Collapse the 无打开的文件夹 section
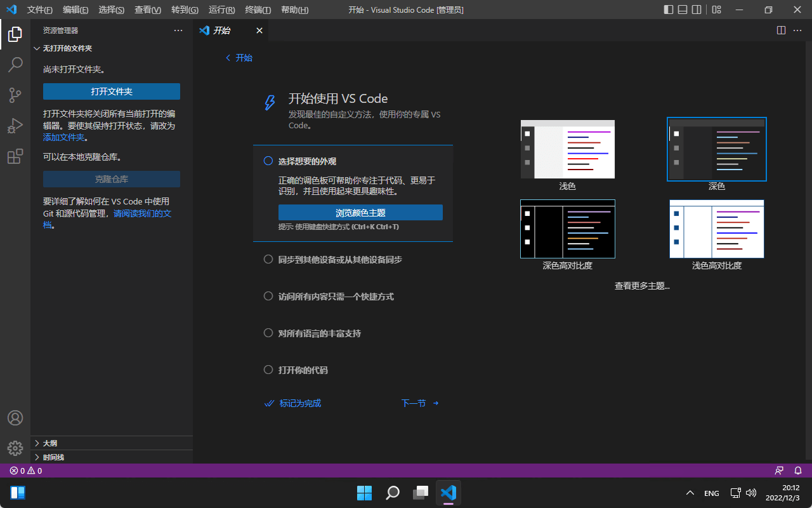Screen dimensions: 812x508 pos(112,48)
